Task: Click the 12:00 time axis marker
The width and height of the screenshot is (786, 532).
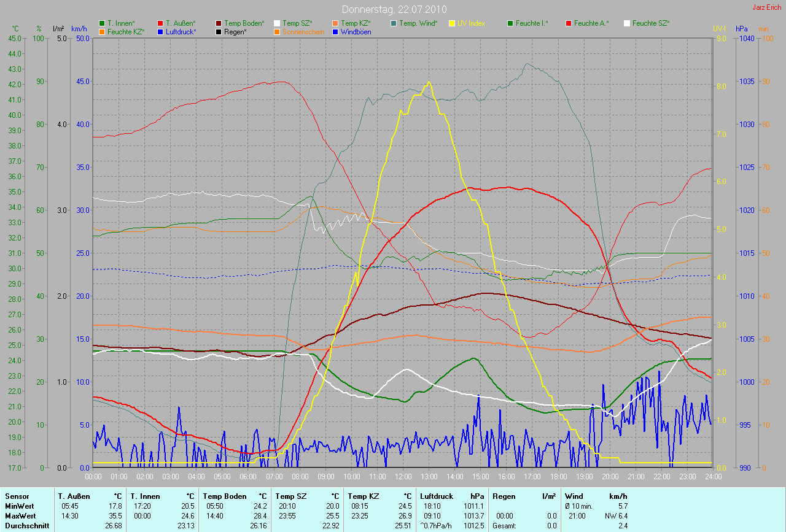Action: (x=403, y=476)
